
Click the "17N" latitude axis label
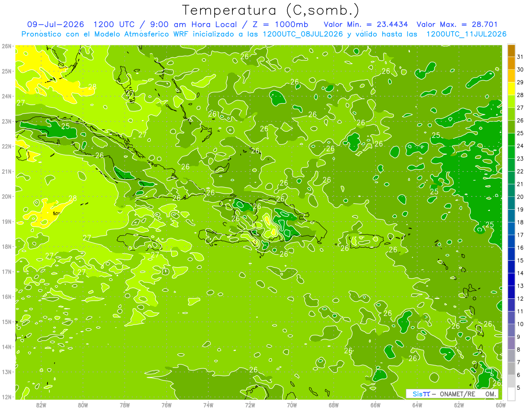pyautogui.click(x=7, y=272)
